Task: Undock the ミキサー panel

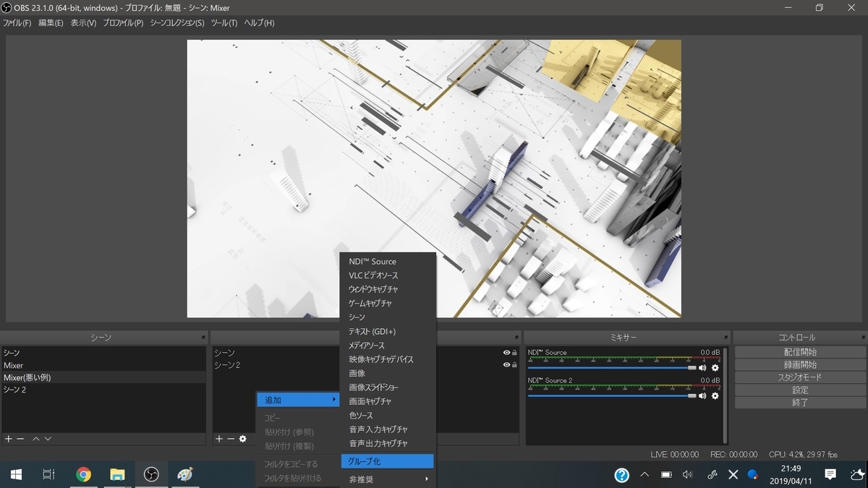Action: [726, 338]
